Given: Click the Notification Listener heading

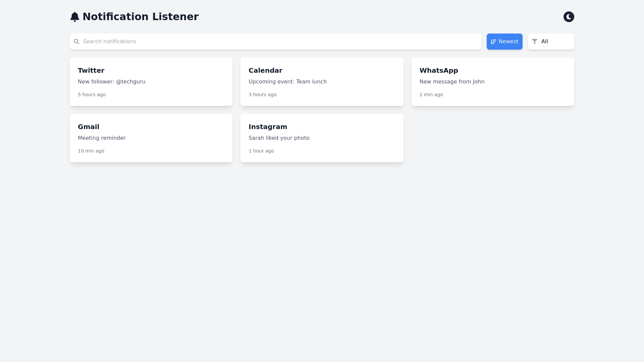Looking at the screenshot, I should click(140, 17).
